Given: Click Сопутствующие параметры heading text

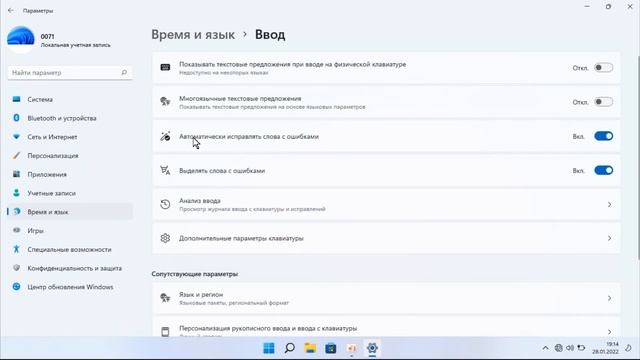Looking at the screenshot, I should [195, 274].
